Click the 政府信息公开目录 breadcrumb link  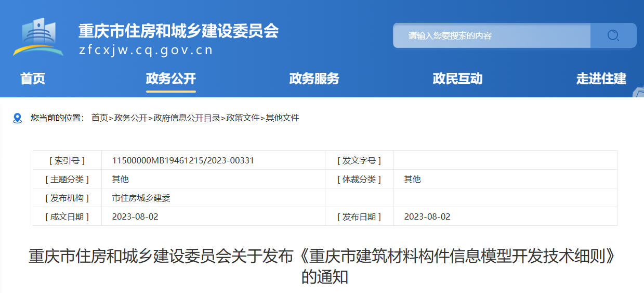187,118
